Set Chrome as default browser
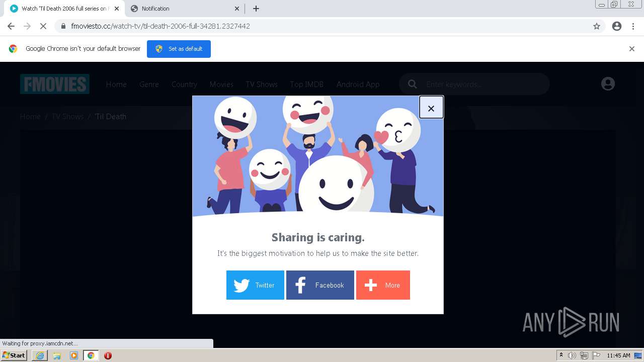The height and width of the screenshot is (362, 644). pyautogui.click(x=179, y=49)
